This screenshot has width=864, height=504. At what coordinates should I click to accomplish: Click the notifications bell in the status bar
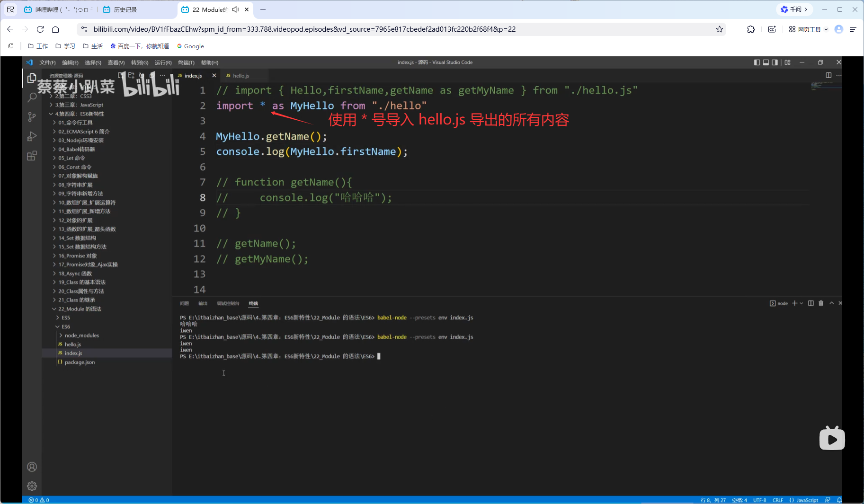point(839,500)
